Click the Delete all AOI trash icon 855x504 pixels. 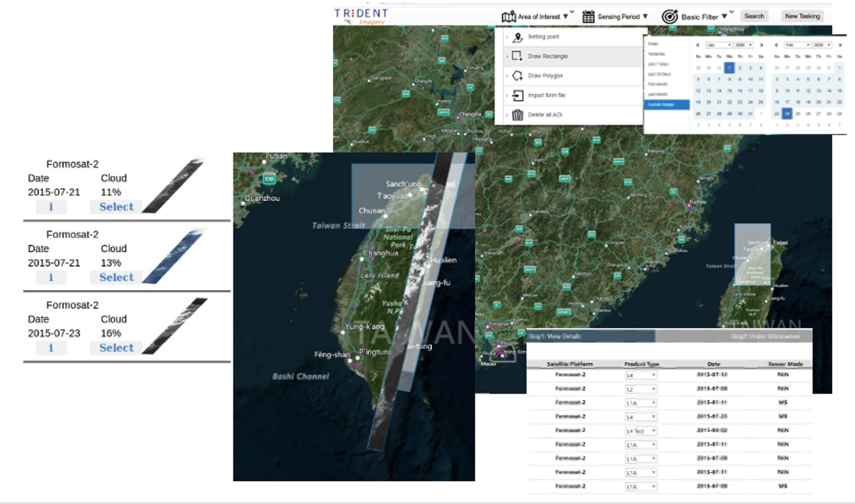[517, 115]
